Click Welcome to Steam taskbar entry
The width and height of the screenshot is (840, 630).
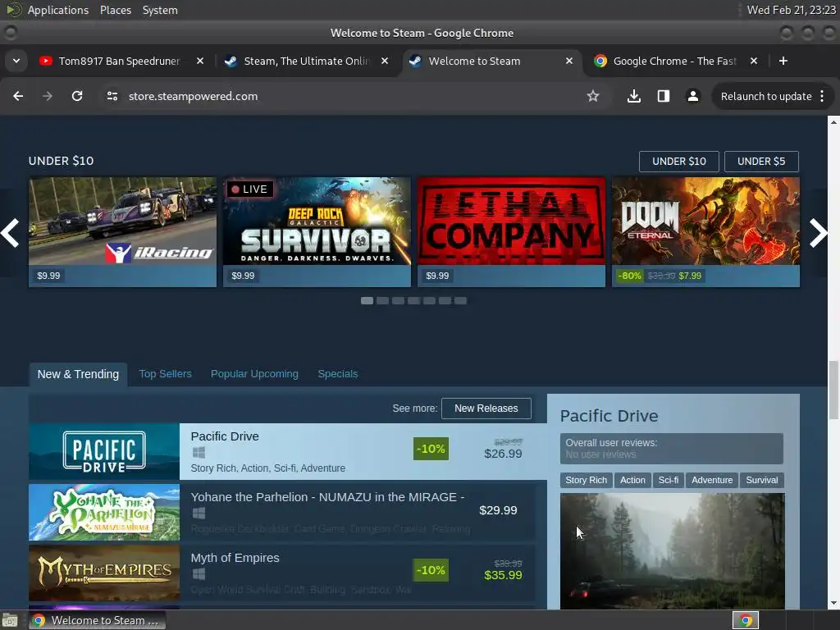(98, 620)
